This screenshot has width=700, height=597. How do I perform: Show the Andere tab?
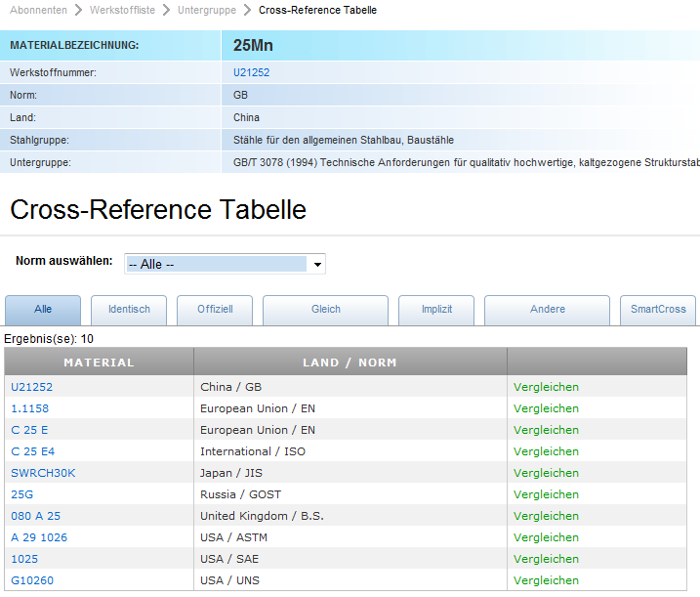pos(547,310)
